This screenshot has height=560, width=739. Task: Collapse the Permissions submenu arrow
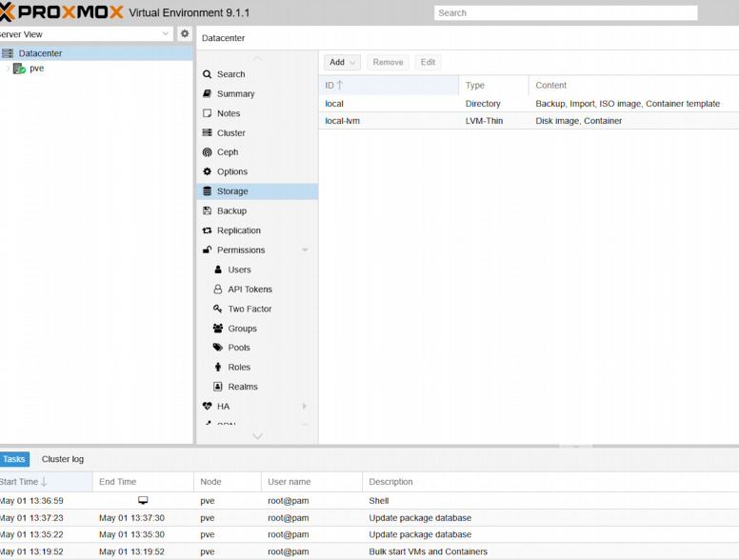click(x=305, y=250)
